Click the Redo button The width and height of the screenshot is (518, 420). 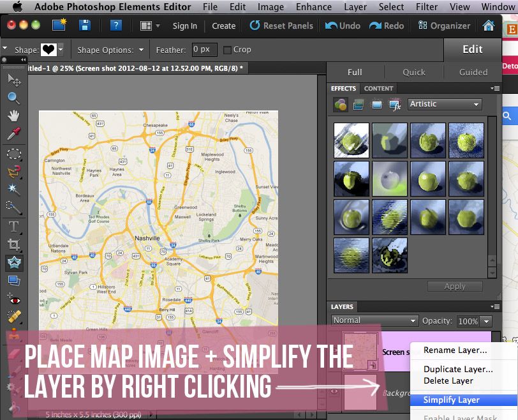[x=387, y=26]
